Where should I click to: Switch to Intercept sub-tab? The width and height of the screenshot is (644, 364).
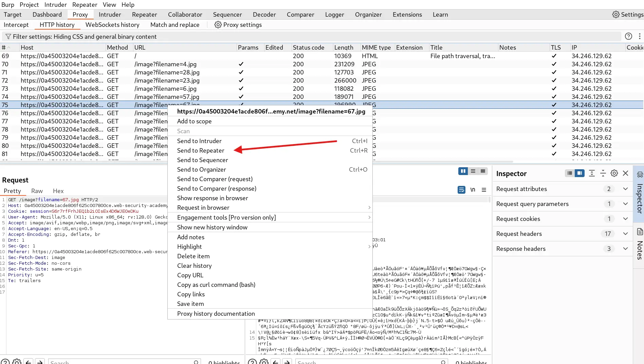click(16, 25)
